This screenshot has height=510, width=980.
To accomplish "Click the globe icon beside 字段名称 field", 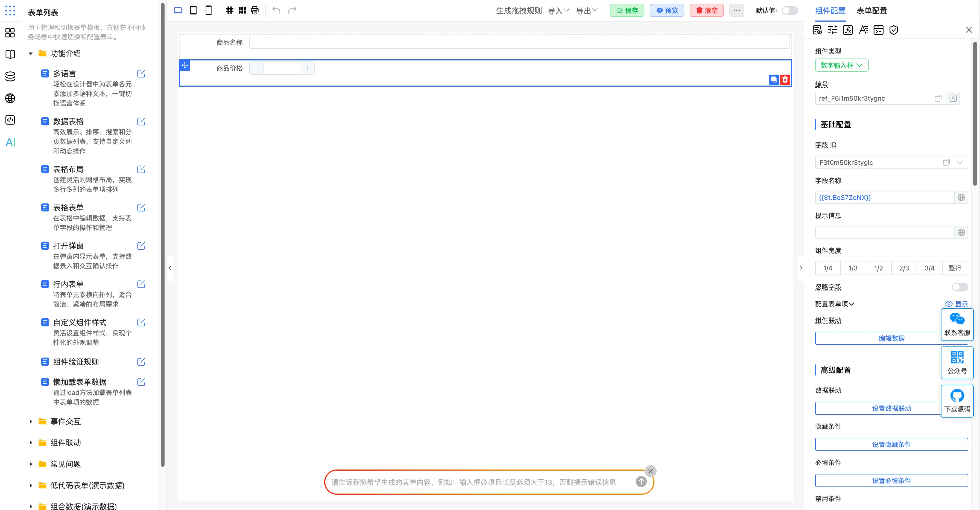I will pyautogui.click(x=961, y=197).
